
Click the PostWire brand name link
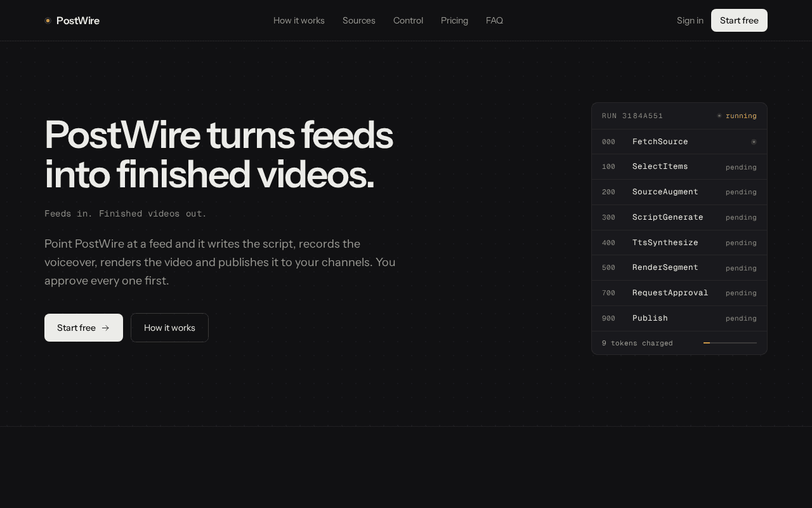tap(78, 20)
